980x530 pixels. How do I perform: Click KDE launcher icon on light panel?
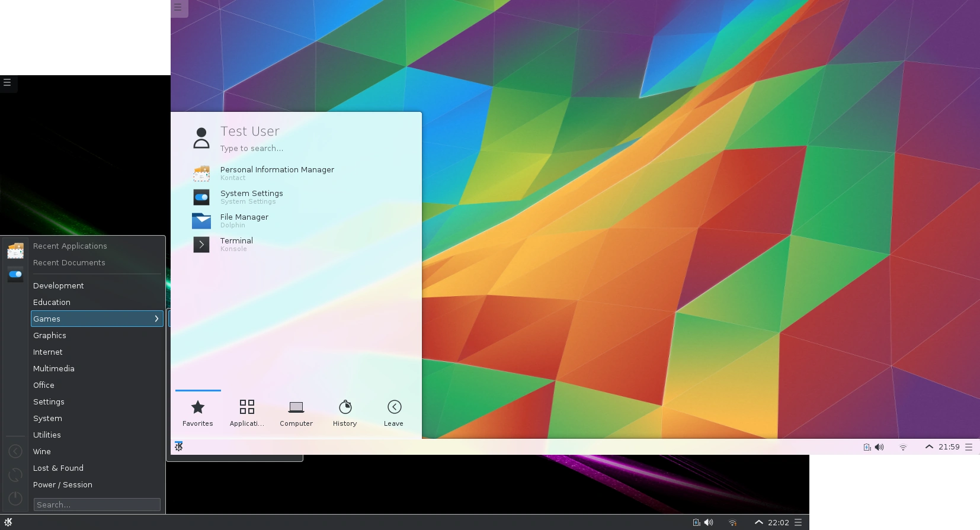[x=178, y=447]
